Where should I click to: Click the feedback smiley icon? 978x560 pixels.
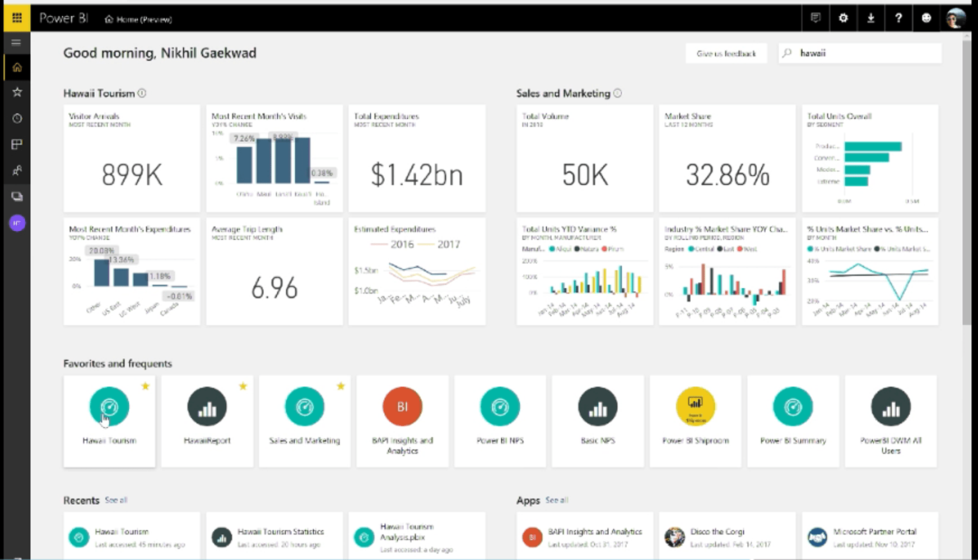coord(926,18)
